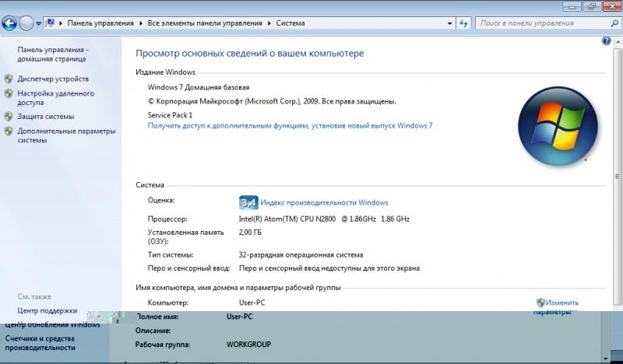Click the 3,4 performance rating badge
Viewport: 623px width, 364px height.
248,203
